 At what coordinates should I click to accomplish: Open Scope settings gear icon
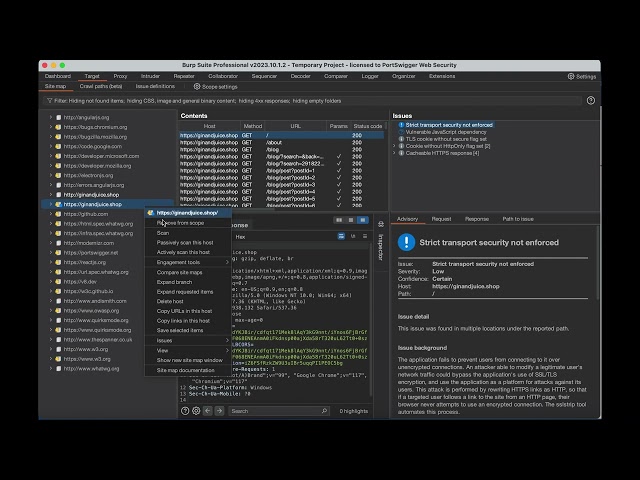click(197, 87)
